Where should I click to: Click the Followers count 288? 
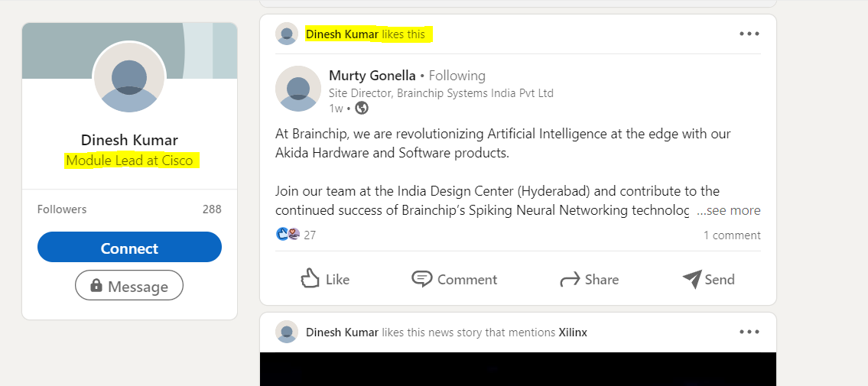212,209
